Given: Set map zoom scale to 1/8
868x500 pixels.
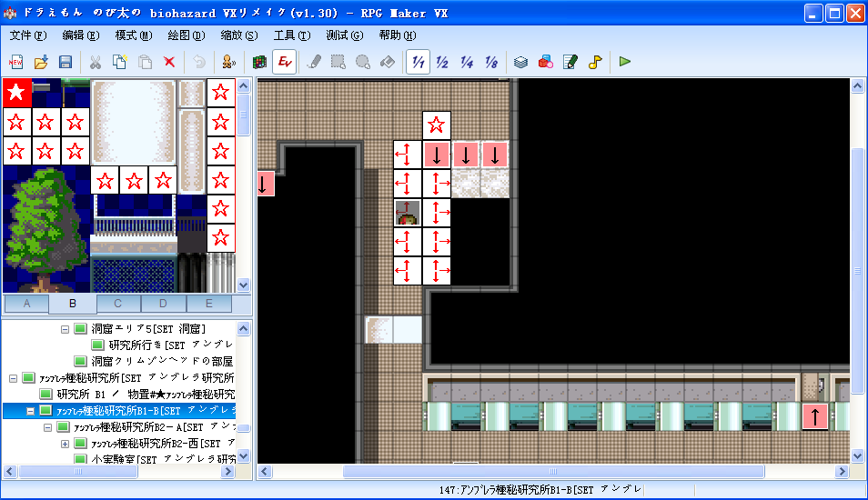Looking at the screenshot, I should pyautogui.click(x=491, y=62).
